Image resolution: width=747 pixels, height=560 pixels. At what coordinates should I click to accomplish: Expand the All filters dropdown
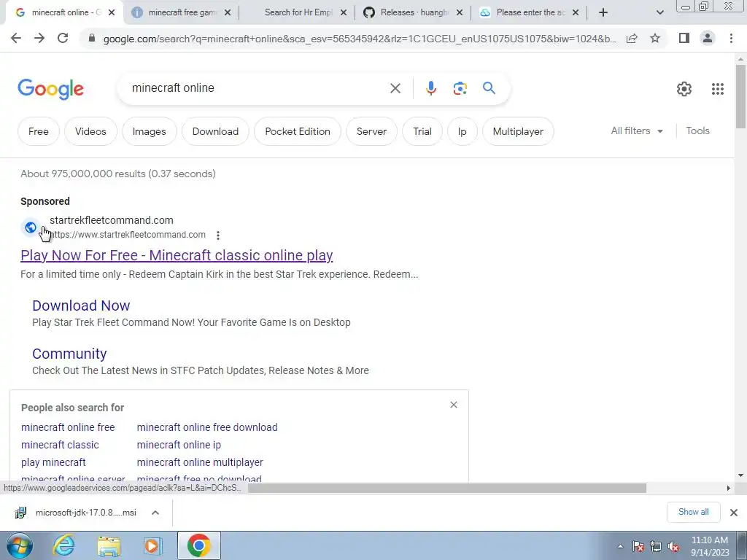[637, 131]
